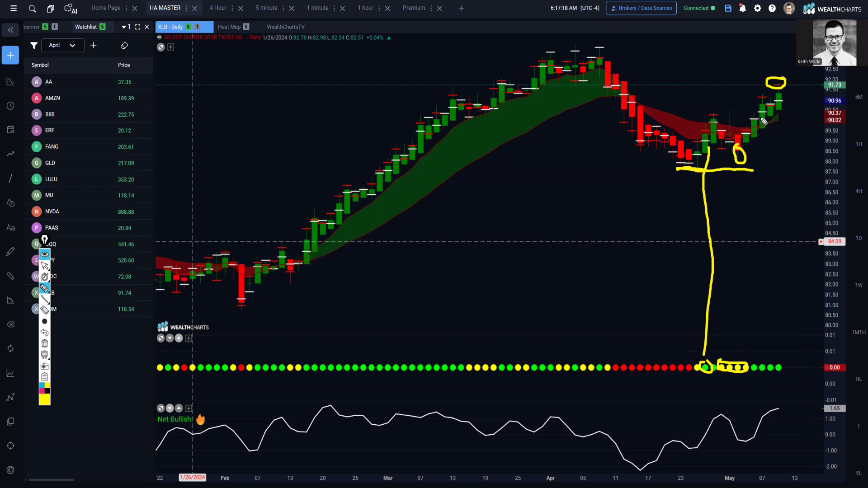Click the undo arrow in annotation toolbar
Screen dimensions: 868x488
tap(44, 333)
